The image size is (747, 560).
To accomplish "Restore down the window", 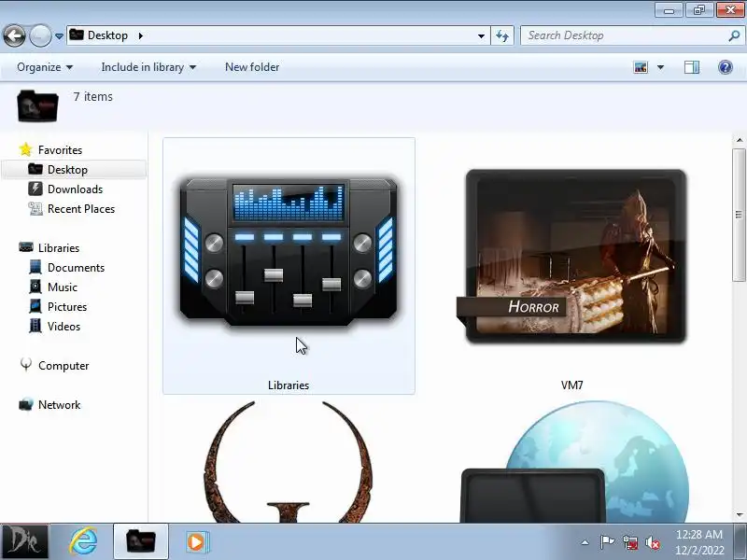I will (x=698, y=9).
